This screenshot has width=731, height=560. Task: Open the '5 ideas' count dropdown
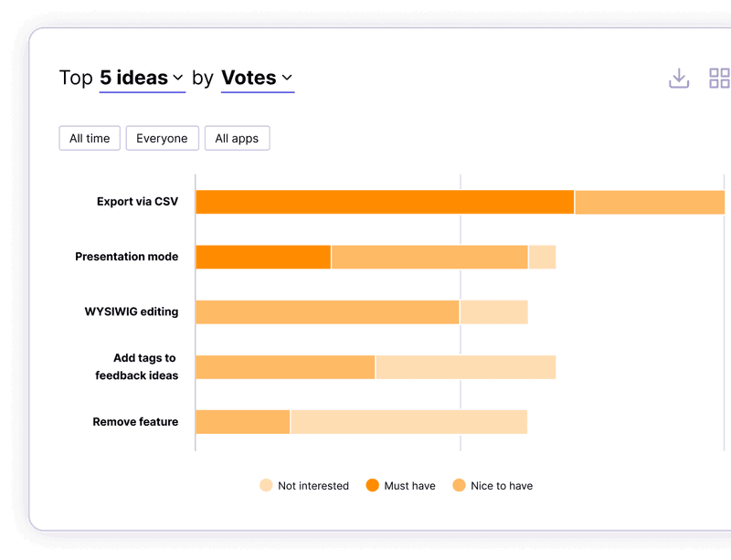coord(142,79)
